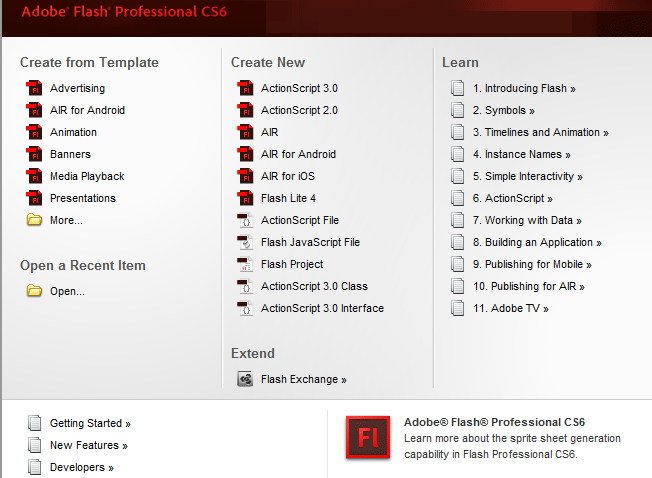The width and height of the screenshot is (652, 478).
Task: Open lesson 9. Publishing for Mobile
Action: coord(532,264)
